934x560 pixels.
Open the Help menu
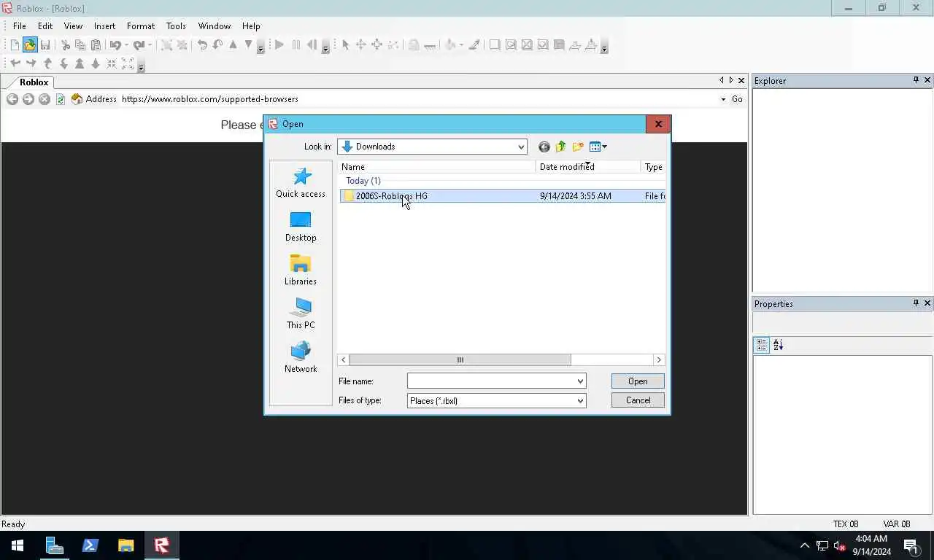click(251, 26)
